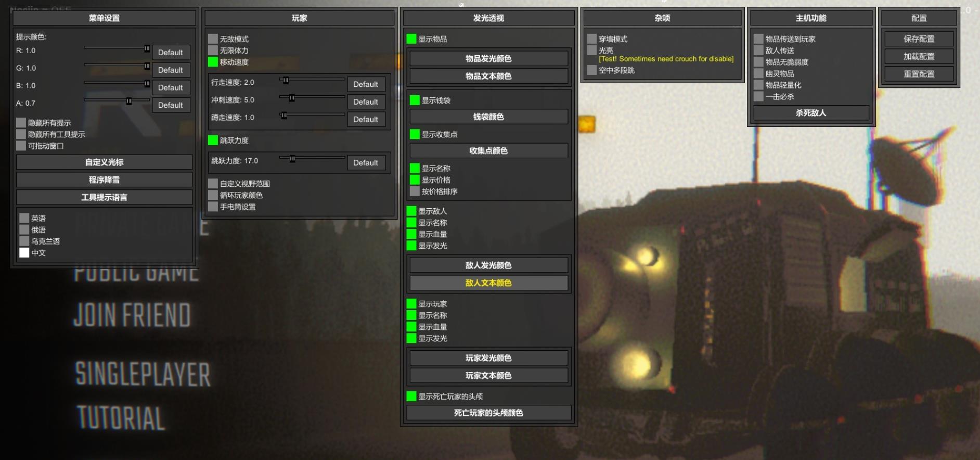Expand the 工具提示语言 section
The image size is (980, 460).
[x=104, y=197]
